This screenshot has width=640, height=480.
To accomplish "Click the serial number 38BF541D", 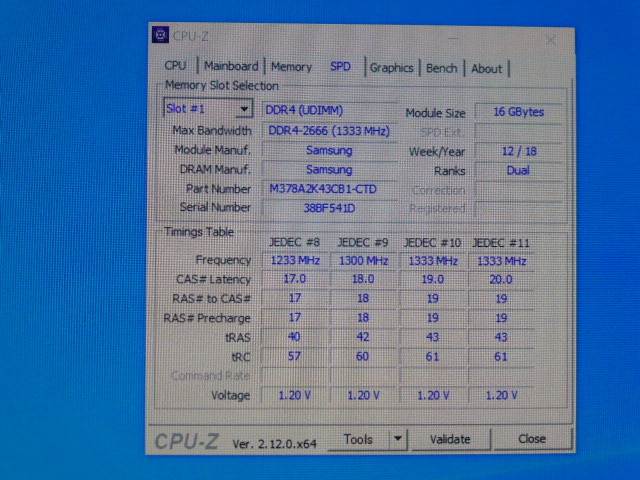I will [x=329, y=208].
